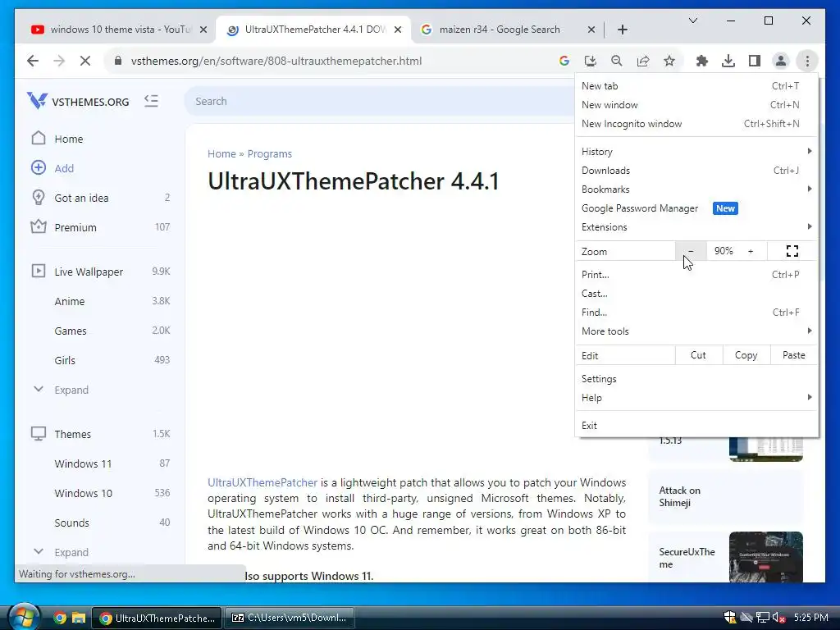Launch Chrome from quick launch taskbar

pyautogui.click(x=60, y=618)
